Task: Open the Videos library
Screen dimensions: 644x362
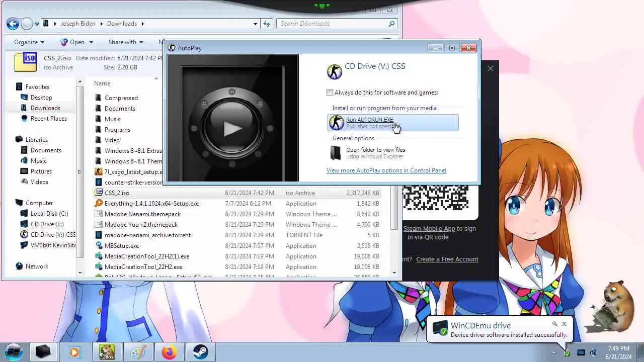Action: click(39, 182)
